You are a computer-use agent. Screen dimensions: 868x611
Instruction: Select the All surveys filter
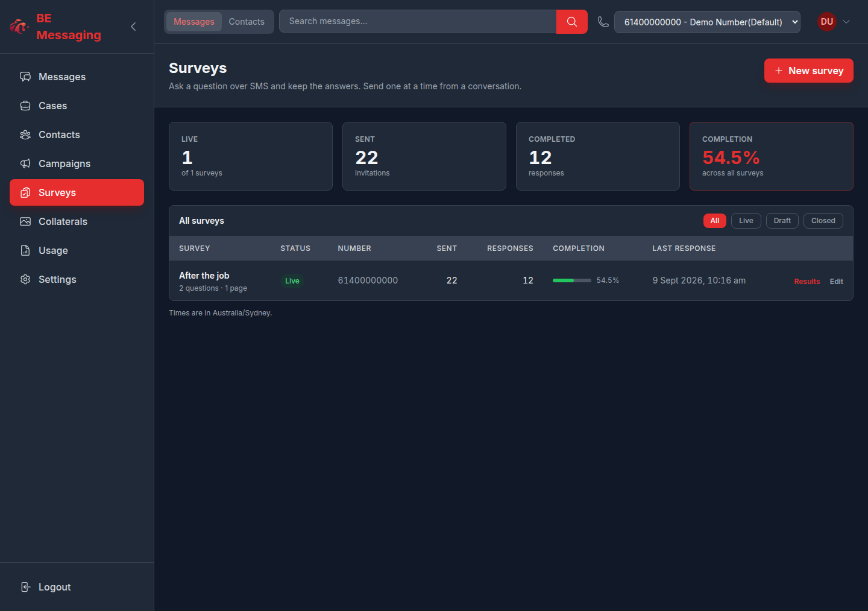click(x=715, y=221)
